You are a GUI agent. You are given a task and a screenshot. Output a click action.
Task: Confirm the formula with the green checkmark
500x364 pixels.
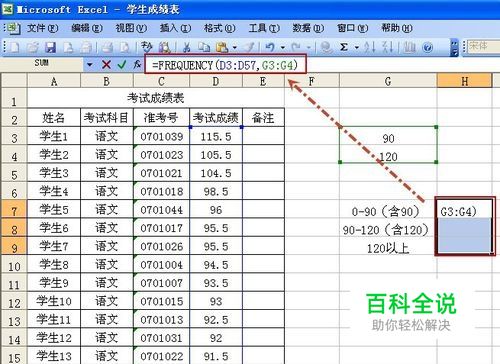122,64
